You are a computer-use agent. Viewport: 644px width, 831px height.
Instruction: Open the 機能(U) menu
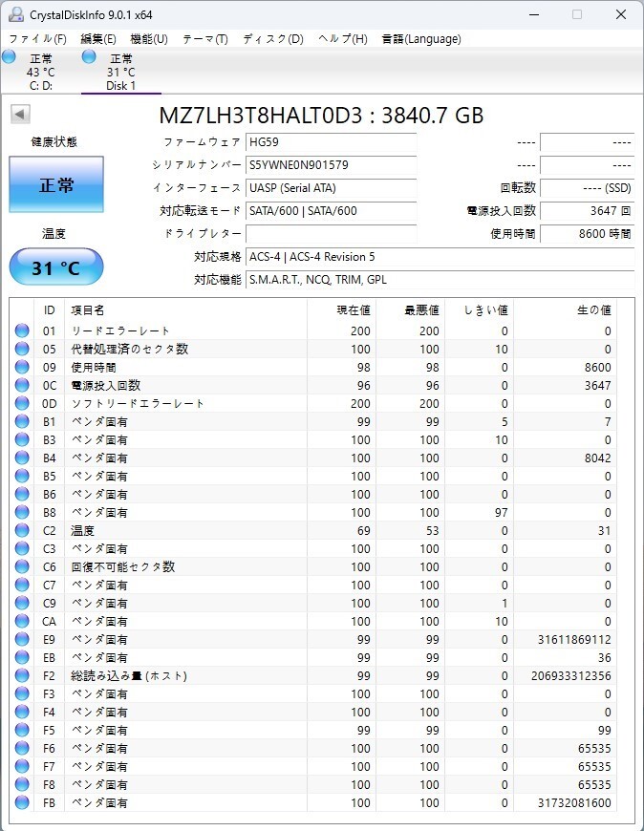click(149, 39)
